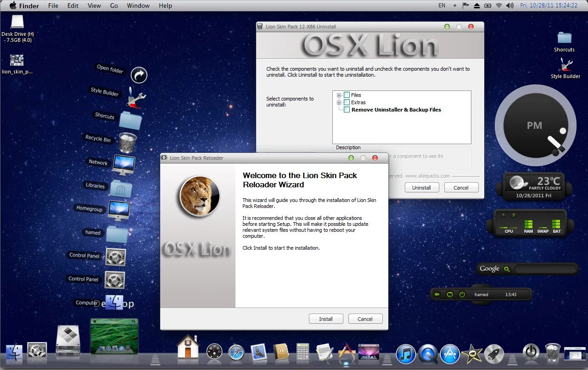
Task: Tick the Files component checkbox
Action: tap(347, 95)
